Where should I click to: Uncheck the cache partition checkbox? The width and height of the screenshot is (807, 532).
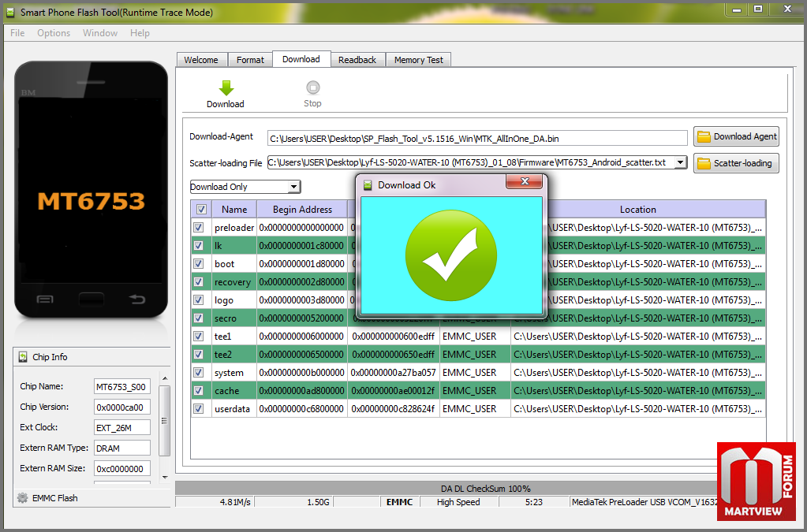pos(198,391)
